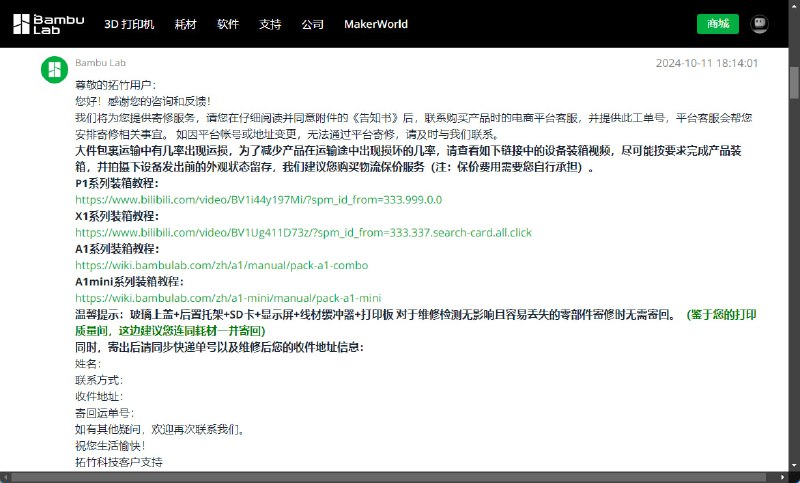Click the heading A1系列装箱教程
800x483 pixels.
pos(117,249)
